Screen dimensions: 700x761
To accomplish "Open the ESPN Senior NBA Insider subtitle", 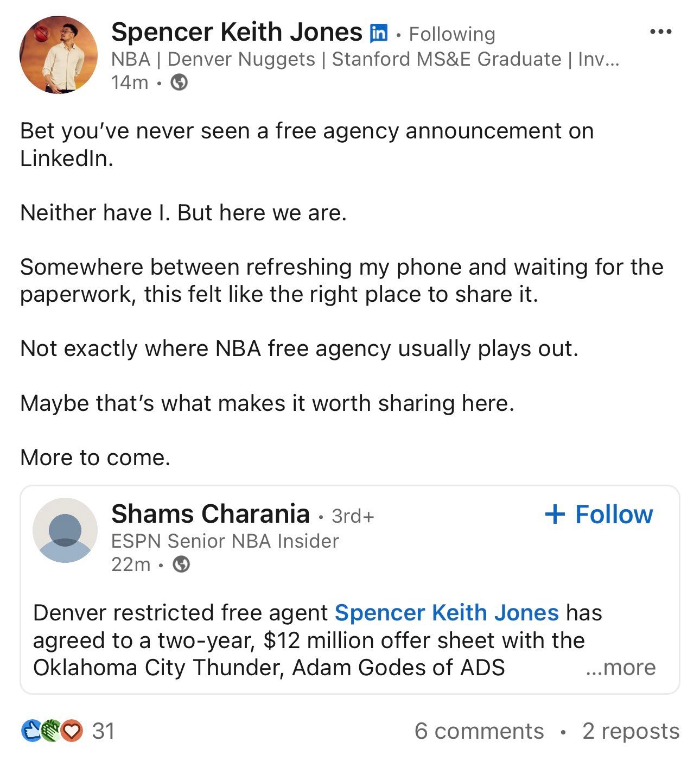I will click(225, 541).
